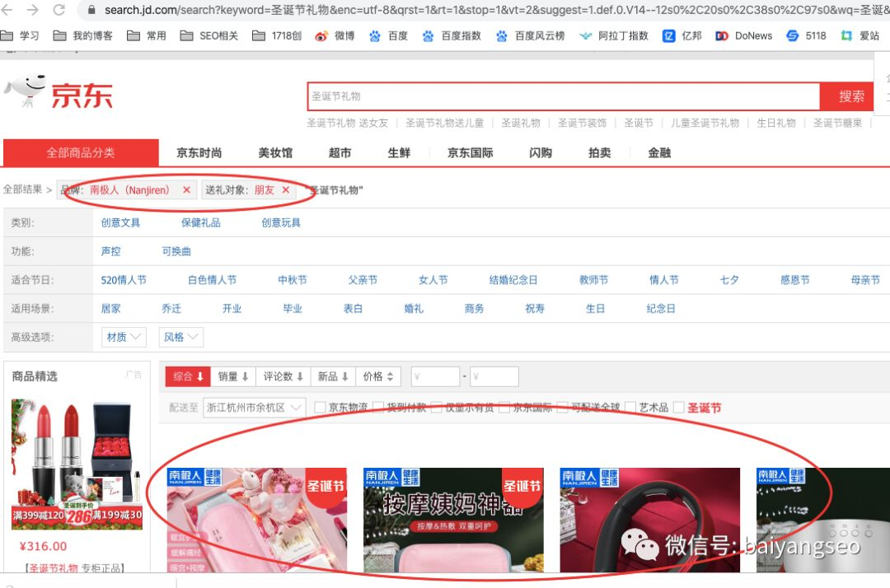Viewport: 890px width, 588px height.
Task: Enable the 可配送全球 checkbox
Action: [563, 407]
